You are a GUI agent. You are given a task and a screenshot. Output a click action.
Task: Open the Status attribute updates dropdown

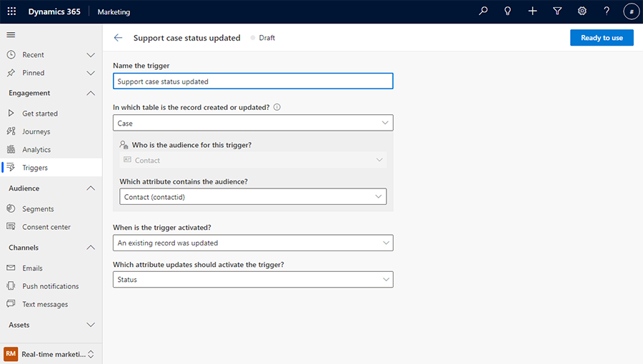pyautogui.click(x=253, y=280)
